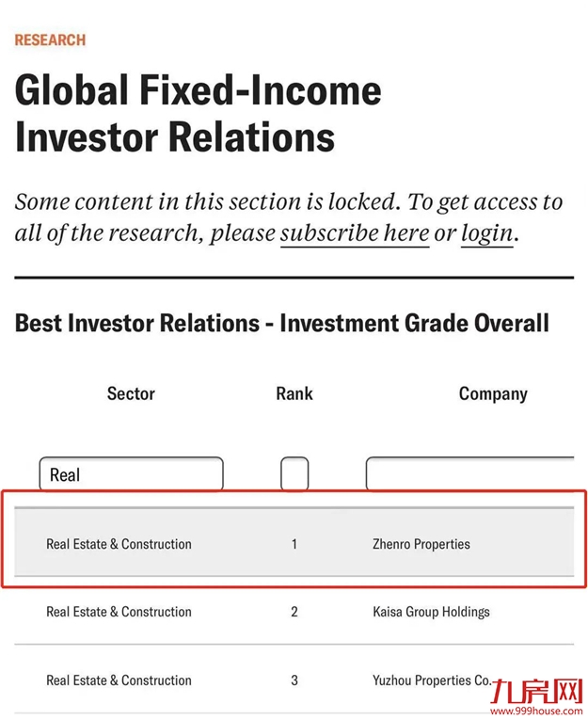Viewport: 588px width, 720px height.
Task: Click the sector cell in Yuzhou Properties row
Action: click(x=119, y=680)
